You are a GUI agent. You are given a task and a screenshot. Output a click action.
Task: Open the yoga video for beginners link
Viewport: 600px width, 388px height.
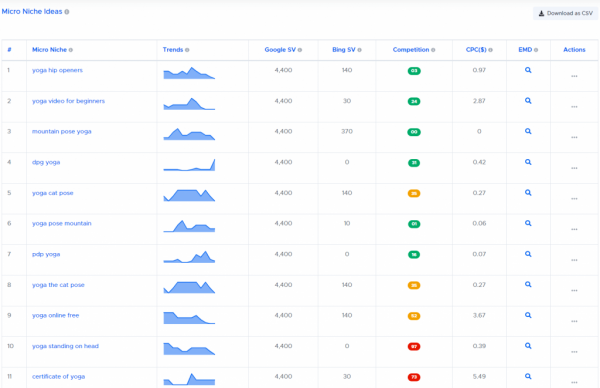(68, 101)
